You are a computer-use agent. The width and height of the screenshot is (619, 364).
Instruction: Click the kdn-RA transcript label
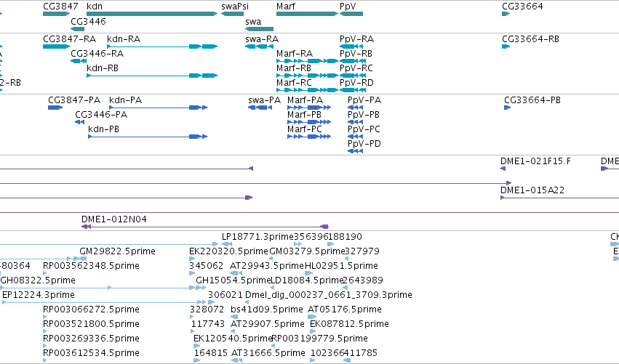point(124,39)
